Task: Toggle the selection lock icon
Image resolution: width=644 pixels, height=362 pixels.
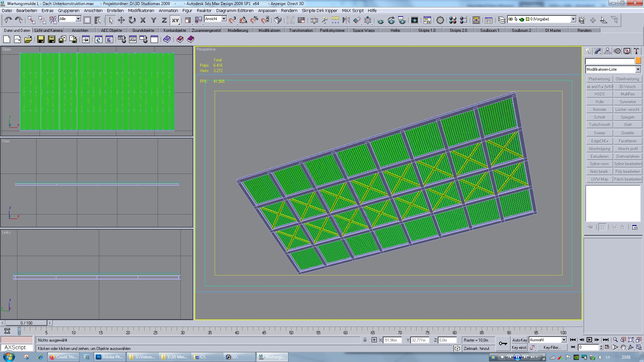Action: [365, 340]
